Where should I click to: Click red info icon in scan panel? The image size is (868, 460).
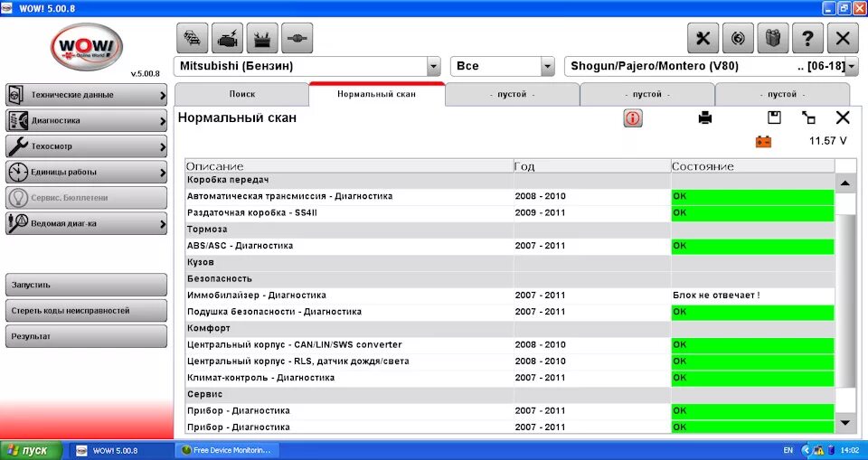(633, 117)
